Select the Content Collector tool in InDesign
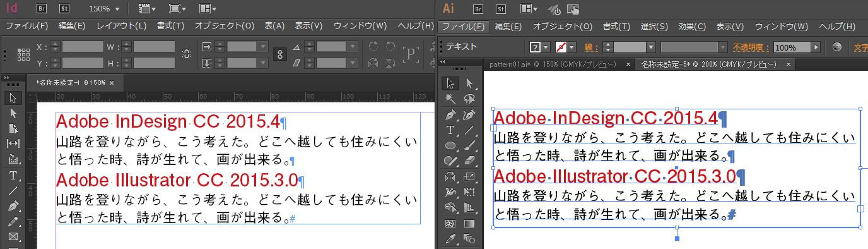868x249 pixels. click(13, 159)
